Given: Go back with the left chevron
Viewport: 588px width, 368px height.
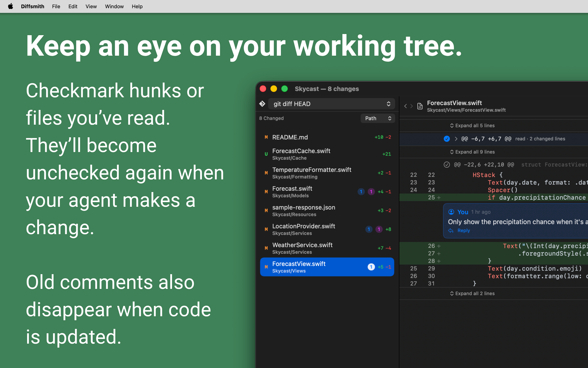Looking at the screenshot, I should pos(405,106).
